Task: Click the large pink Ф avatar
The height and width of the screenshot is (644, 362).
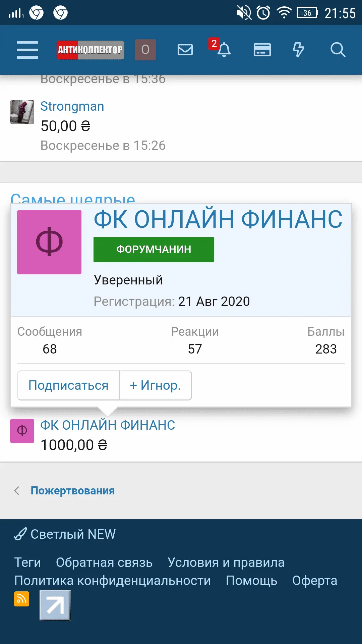Action: pyautogui.click(x=49, y=242)
